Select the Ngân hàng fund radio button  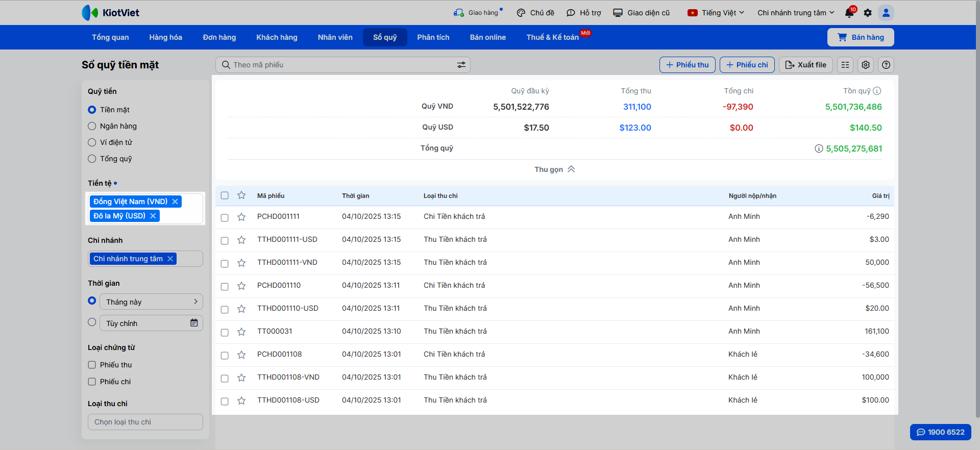[x=92, y=126]
